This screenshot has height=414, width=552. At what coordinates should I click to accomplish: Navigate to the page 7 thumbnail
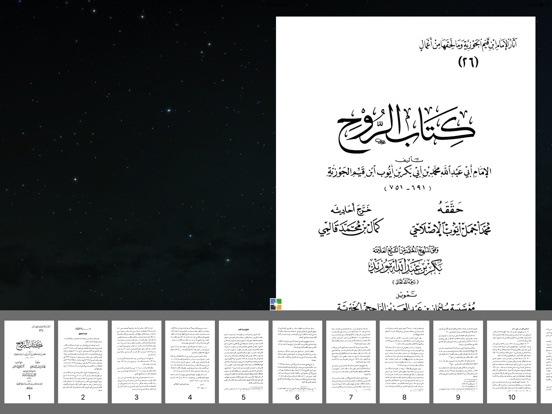(351, 362)
